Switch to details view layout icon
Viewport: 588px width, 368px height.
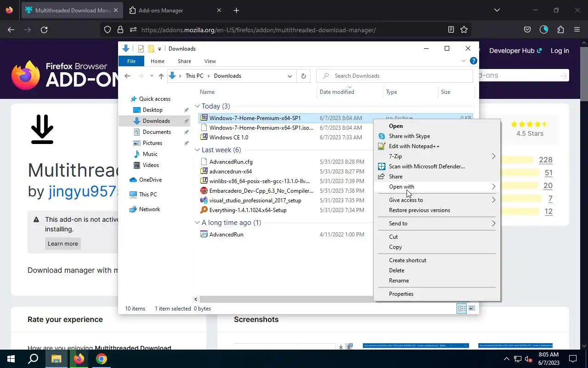462,308
